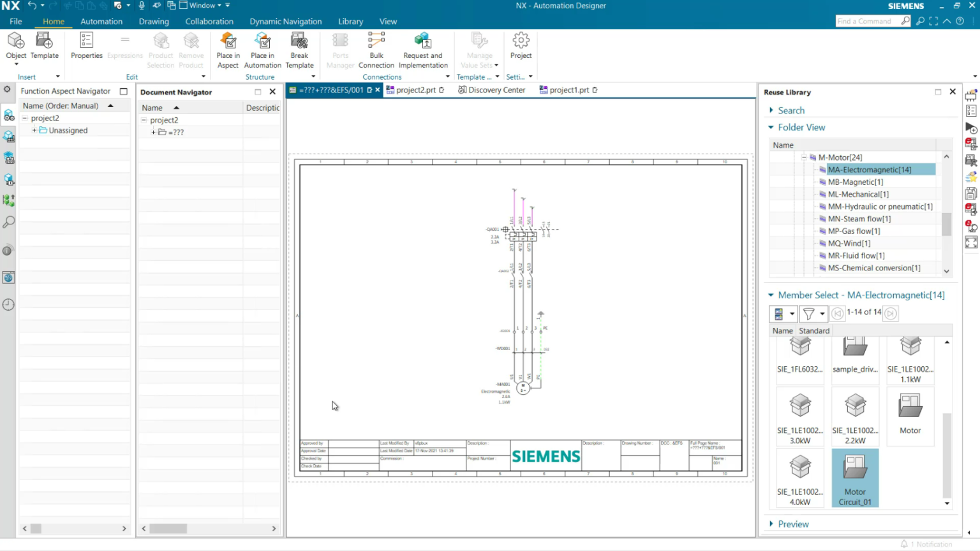Switch to the Dynamic Navigation menu
Screen dimensions: 980x551
(x=285, y=21)
